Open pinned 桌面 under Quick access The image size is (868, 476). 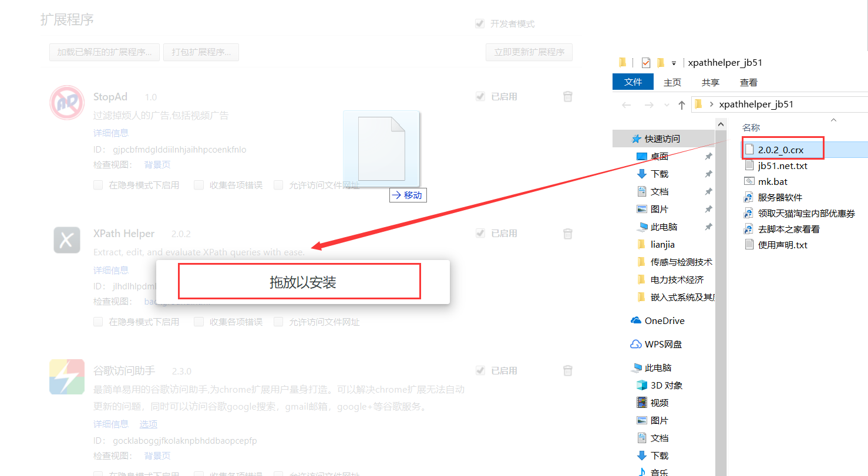tap(659, 156)
